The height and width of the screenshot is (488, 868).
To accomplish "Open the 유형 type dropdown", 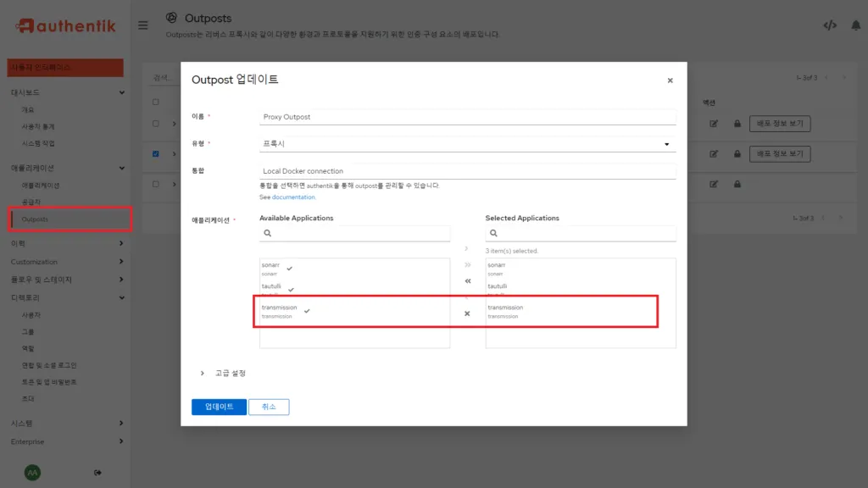I will [467, 144].
